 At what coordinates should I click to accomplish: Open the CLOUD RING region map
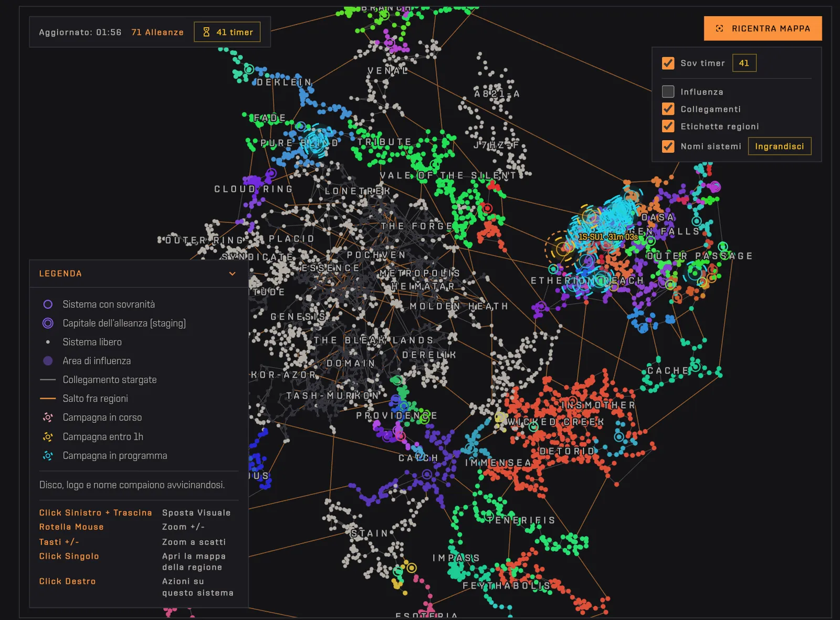pyautogui.click(x=254, y=189)
